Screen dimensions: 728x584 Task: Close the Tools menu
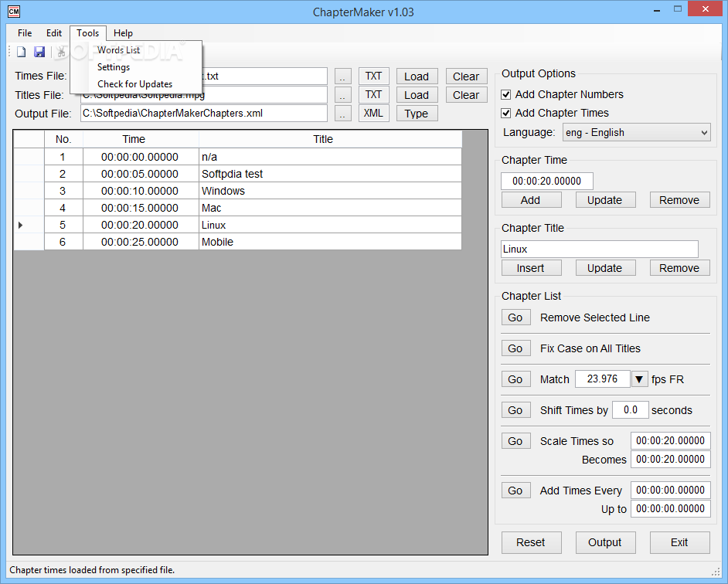click(x=88, y=33)
